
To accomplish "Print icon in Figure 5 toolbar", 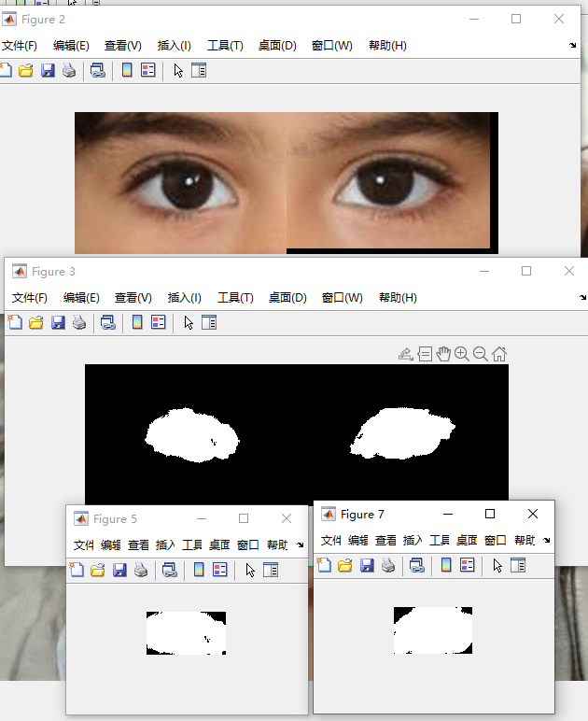I will click(x=141, y=570).
